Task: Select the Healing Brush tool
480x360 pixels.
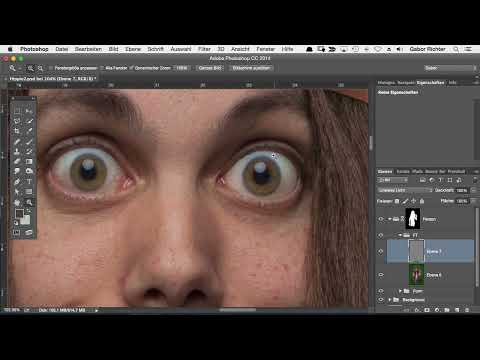Action: point(17,142)
